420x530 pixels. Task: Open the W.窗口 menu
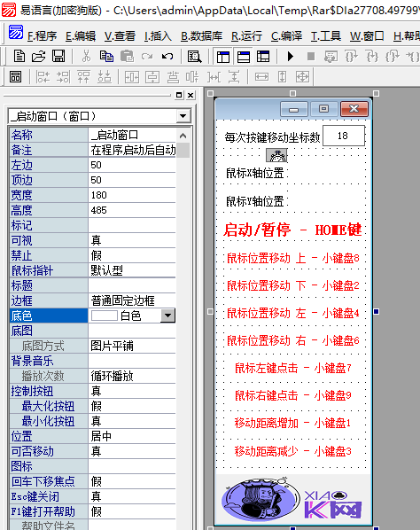[367, 35]
